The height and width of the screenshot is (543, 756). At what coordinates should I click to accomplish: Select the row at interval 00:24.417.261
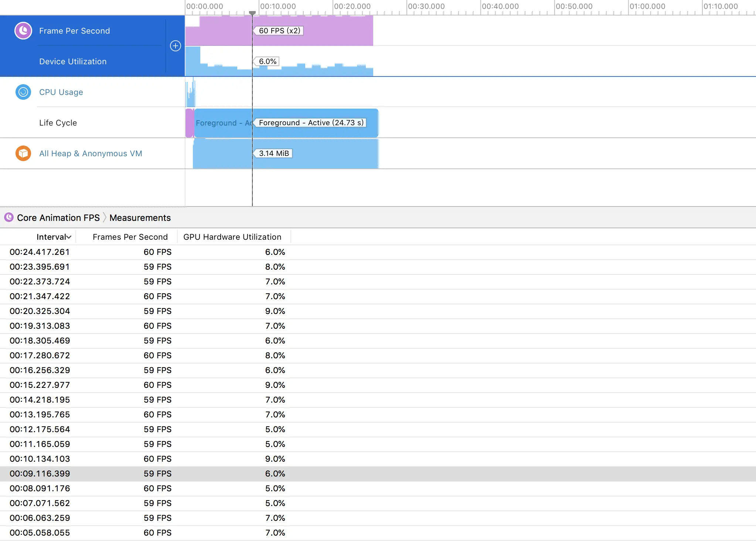click(40, 252)
